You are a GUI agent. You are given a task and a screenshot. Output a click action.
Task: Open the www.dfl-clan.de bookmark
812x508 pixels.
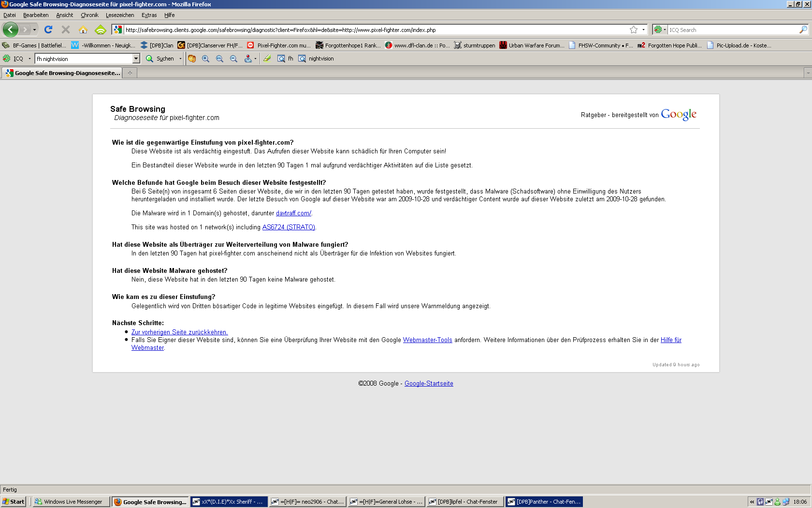(x=417, y=45)
